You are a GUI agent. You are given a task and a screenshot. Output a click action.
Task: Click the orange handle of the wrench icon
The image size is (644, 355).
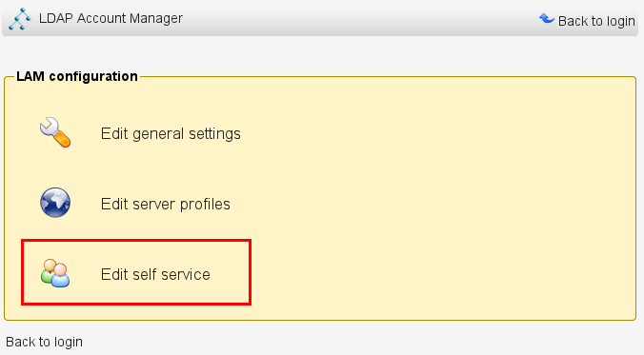(x=63, y=140)
